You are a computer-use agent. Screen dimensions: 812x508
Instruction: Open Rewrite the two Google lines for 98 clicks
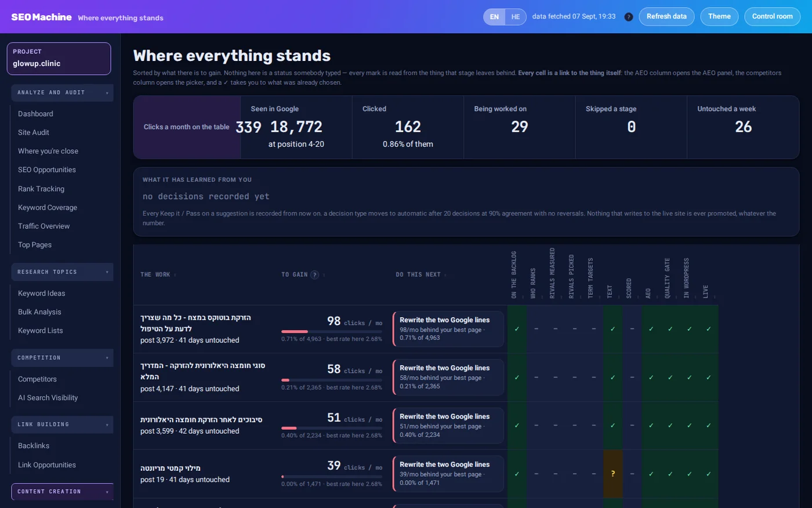[448, 329]
